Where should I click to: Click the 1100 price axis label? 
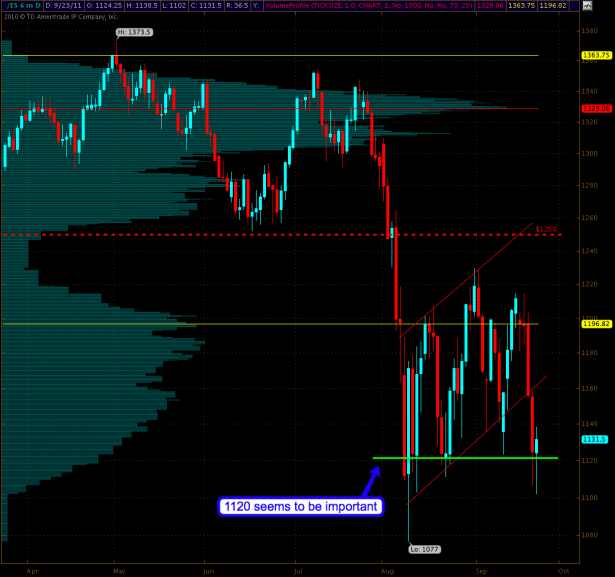[590, 497]
